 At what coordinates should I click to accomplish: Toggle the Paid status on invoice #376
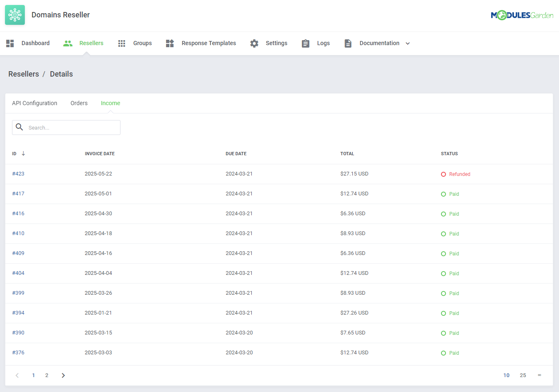click(x=443, y=353)
